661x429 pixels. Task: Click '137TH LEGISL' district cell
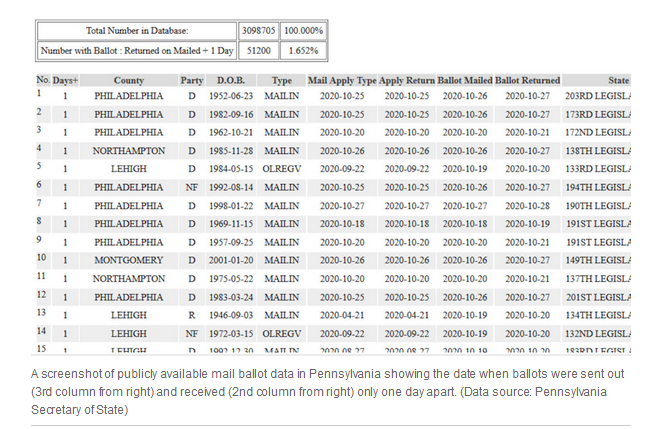tap(597, 279)
